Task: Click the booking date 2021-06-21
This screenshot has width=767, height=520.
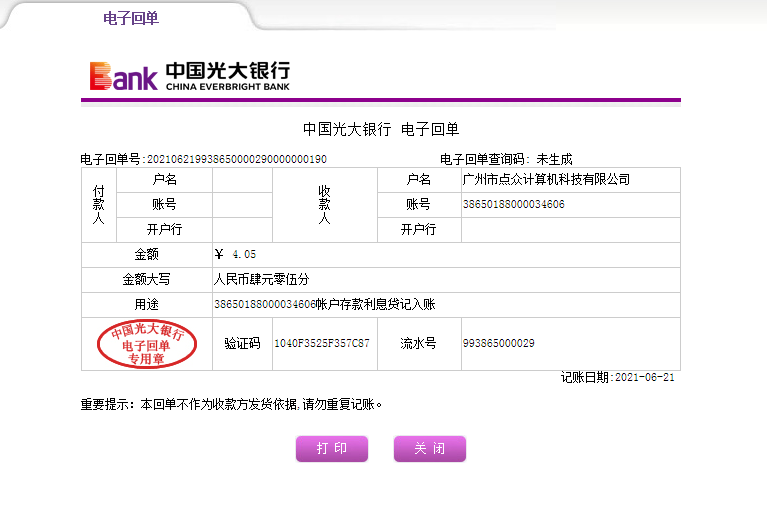Action: [x=645, y=377]
